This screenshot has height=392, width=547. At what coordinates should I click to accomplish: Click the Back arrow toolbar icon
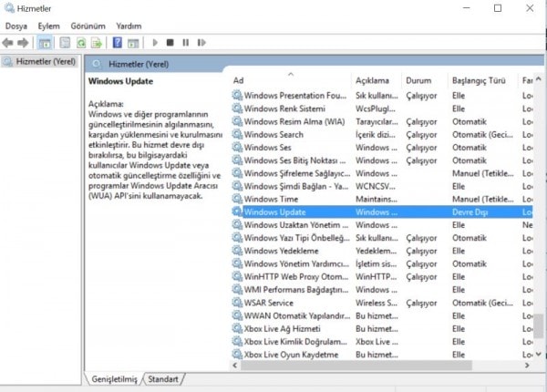7,43
